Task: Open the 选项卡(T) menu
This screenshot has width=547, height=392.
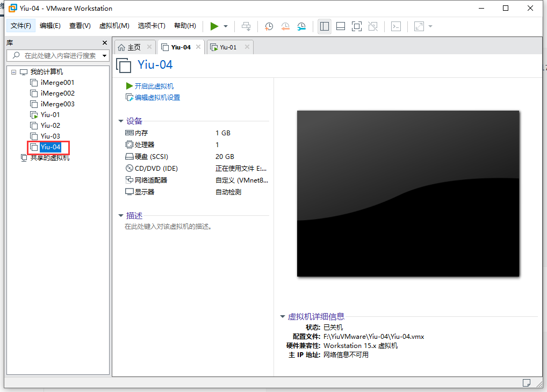Action: pyautogui.click(x=152, y=26)
